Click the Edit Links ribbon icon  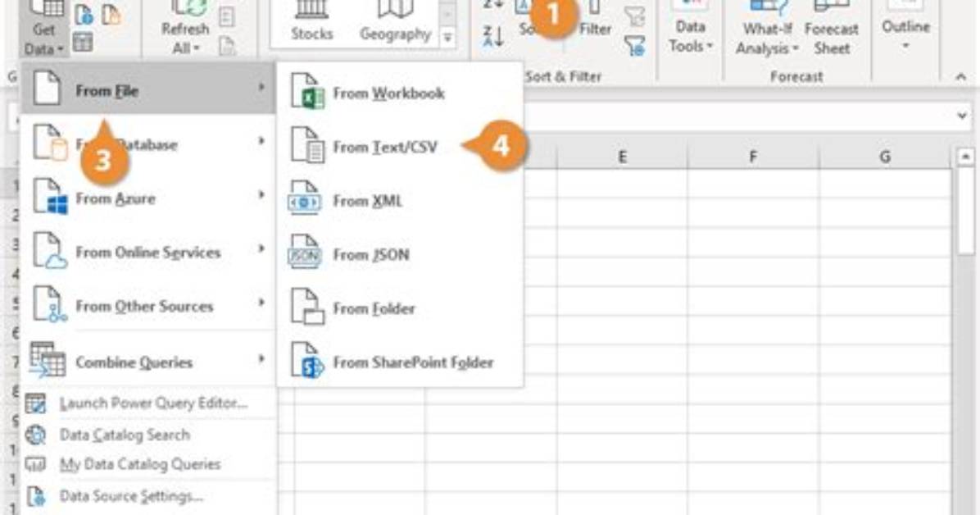(x=226, y=46)
